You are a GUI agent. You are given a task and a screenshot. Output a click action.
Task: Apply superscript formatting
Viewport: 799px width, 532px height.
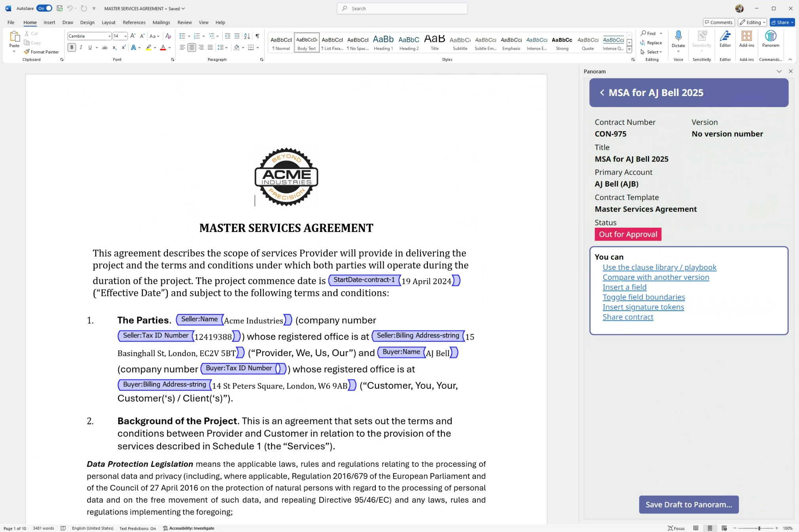(x=123, y=47)
